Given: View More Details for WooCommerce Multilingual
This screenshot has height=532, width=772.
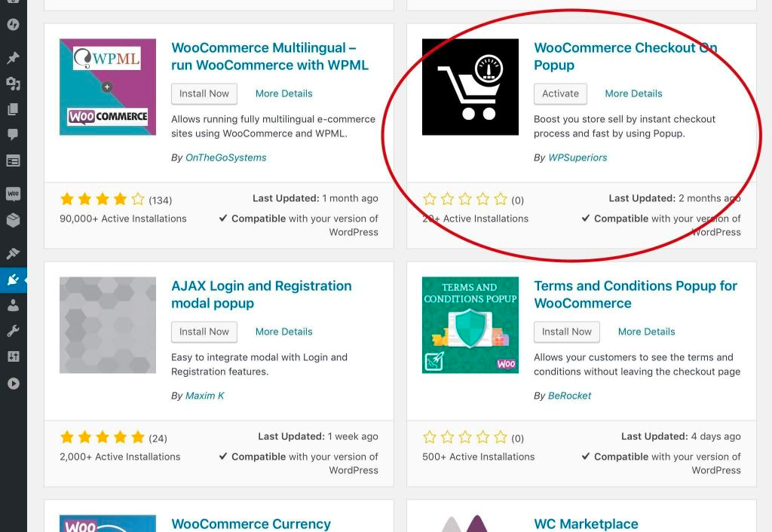Looking at the screenshot, I should (x=284, y=93).
